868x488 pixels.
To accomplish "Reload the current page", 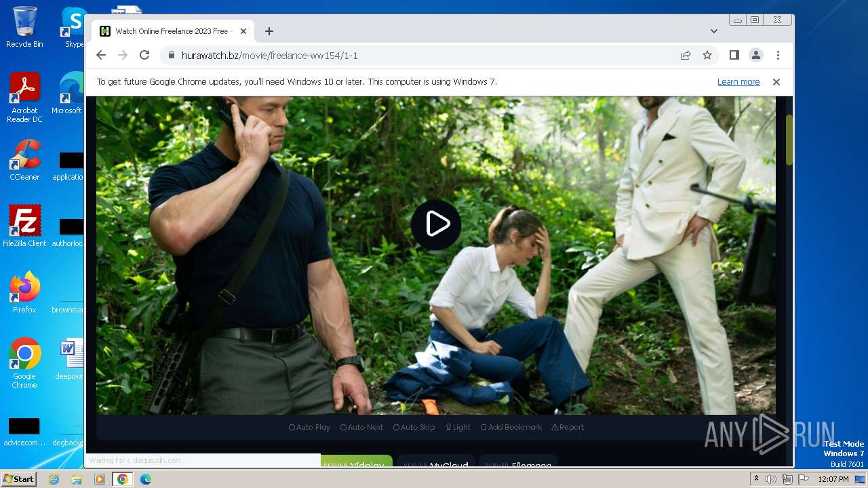I will [144, 56].
